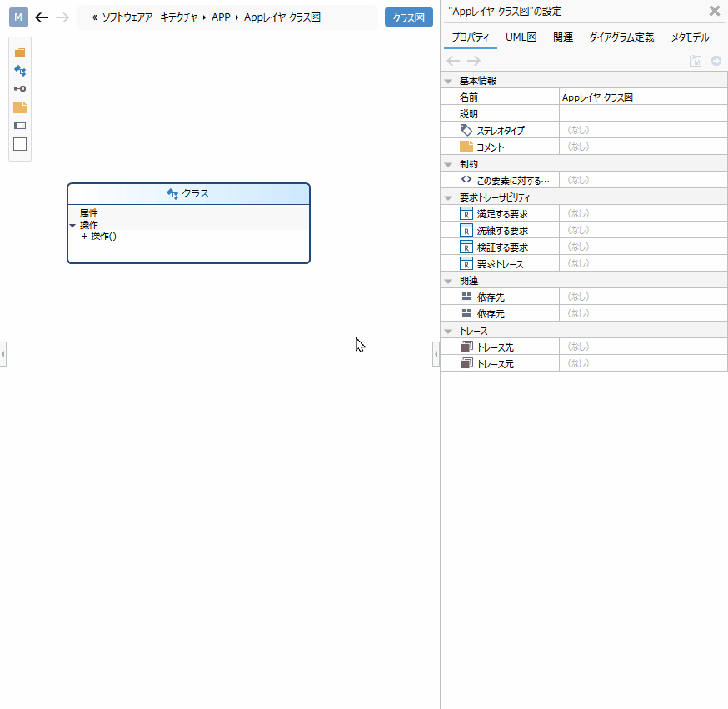Screen dimensions: 728x709
Task: Select the 属性 compartment label in the class
Action: point(88,213)
